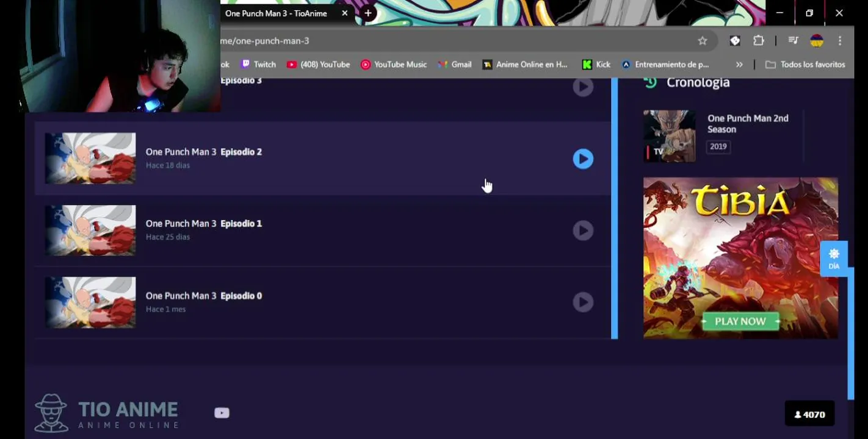
Task: Close the One Punch Man 3 tab
Action: [x=345, y=13]
